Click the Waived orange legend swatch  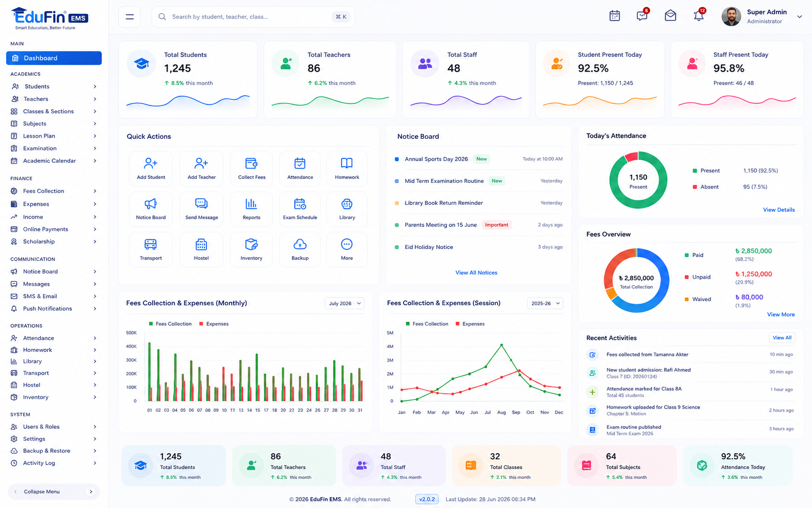point(687,299)
